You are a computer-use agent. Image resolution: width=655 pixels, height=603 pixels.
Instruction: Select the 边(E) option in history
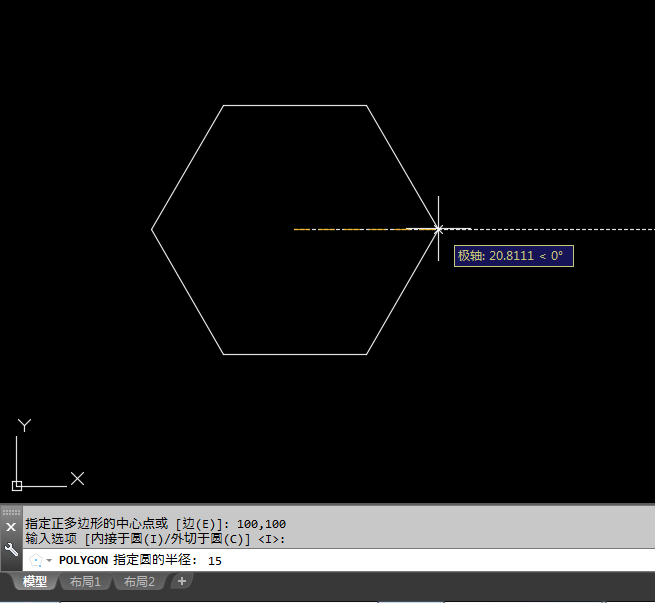pyautogui.click(x=199, y=524)
